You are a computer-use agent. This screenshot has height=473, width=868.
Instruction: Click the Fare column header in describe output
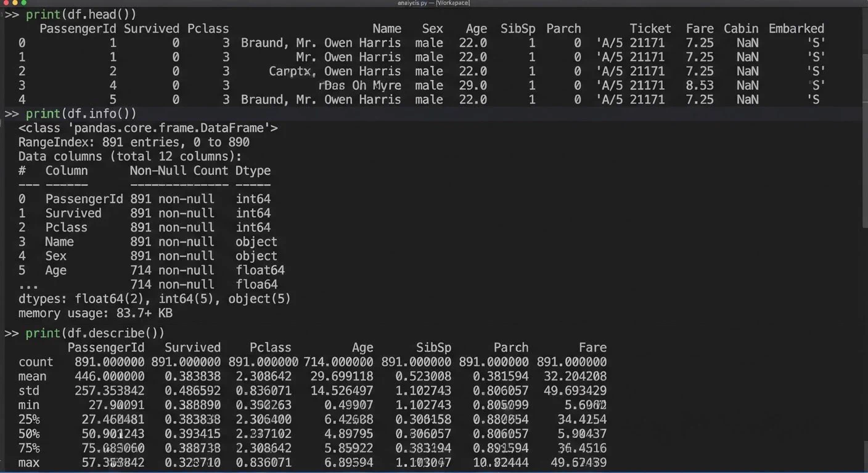point(592,348)
